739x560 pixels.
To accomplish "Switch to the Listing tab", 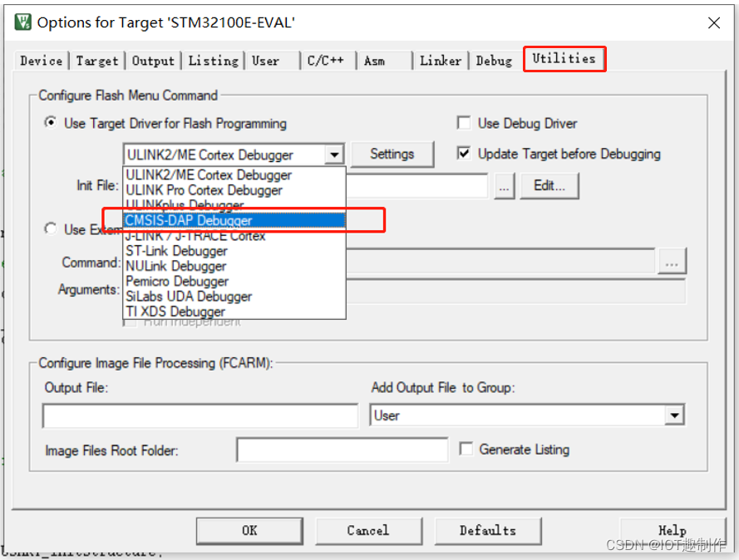I will [x=213, y=61].
